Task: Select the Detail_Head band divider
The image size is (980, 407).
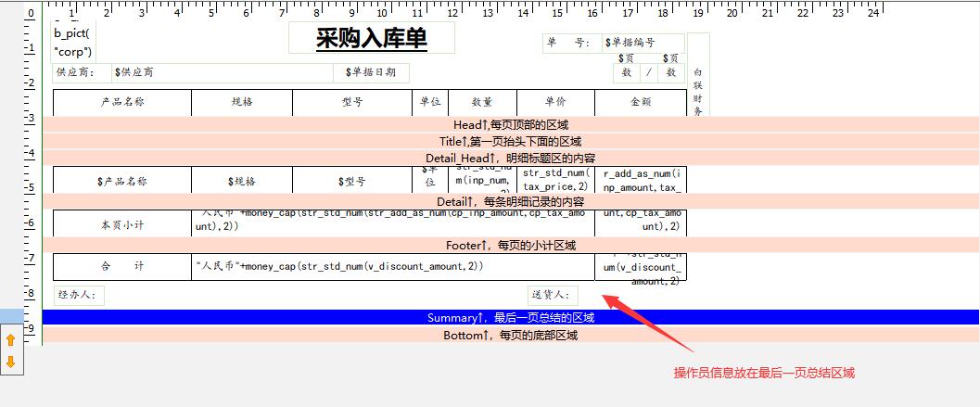Action: pyautogui.click(x=510, y=159)
